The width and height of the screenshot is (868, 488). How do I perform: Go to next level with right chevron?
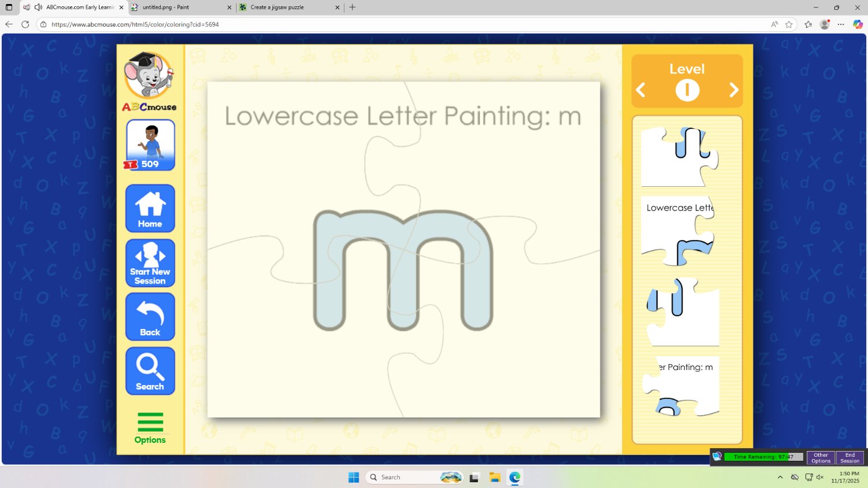pos(734,90)
